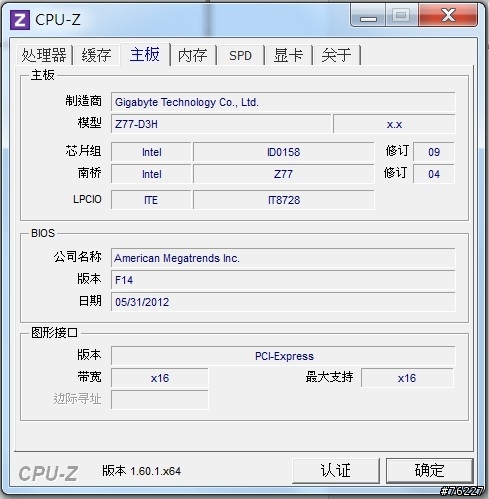The width and height of the screenshot is (489, 499).
Task: Click the BIOS version F14 field
Action: [283, 280]
